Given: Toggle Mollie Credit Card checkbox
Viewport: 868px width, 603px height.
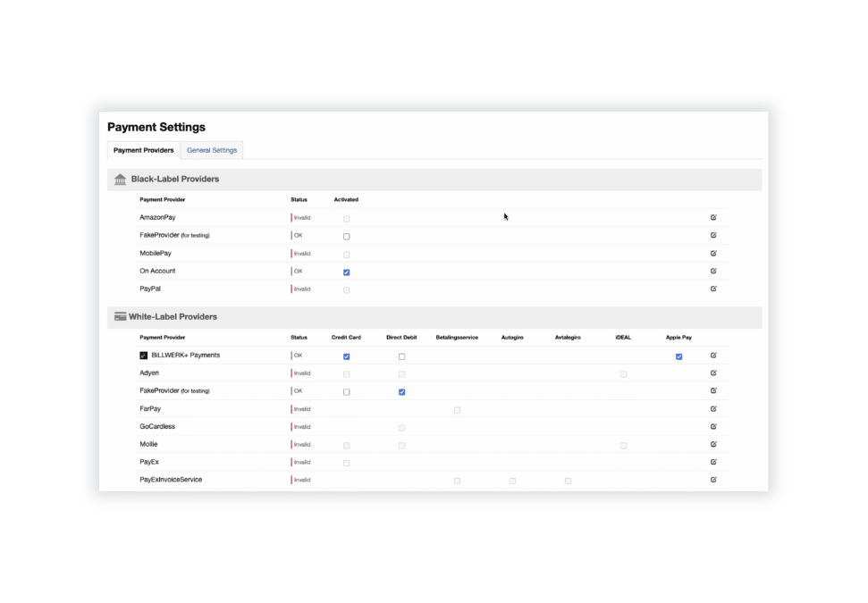Looking at the screenshot, I should pos(347,446).
